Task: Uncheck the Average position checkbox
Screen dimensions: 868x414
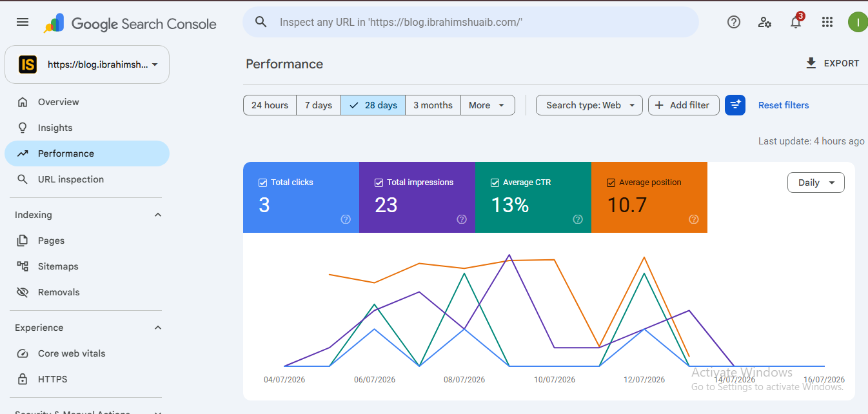Action: [611, 182]
